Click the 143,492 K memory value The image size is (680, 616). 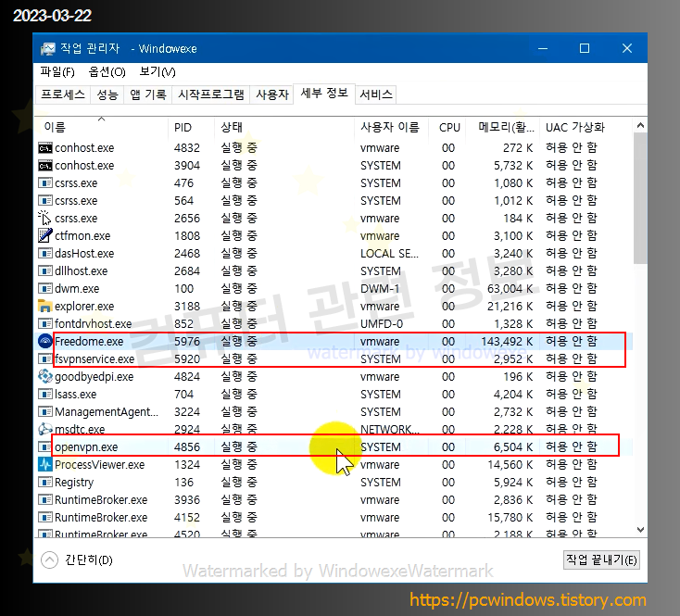(x=507, y=342)
